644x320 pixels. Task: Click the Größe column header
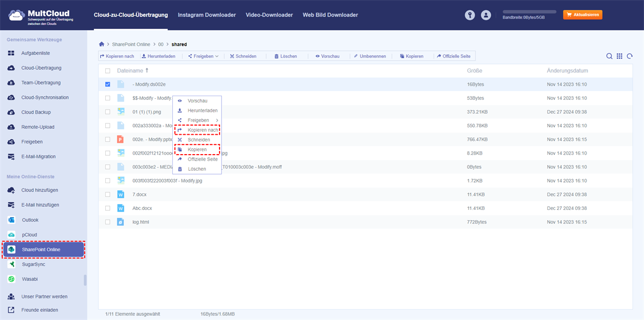(474, 71)
